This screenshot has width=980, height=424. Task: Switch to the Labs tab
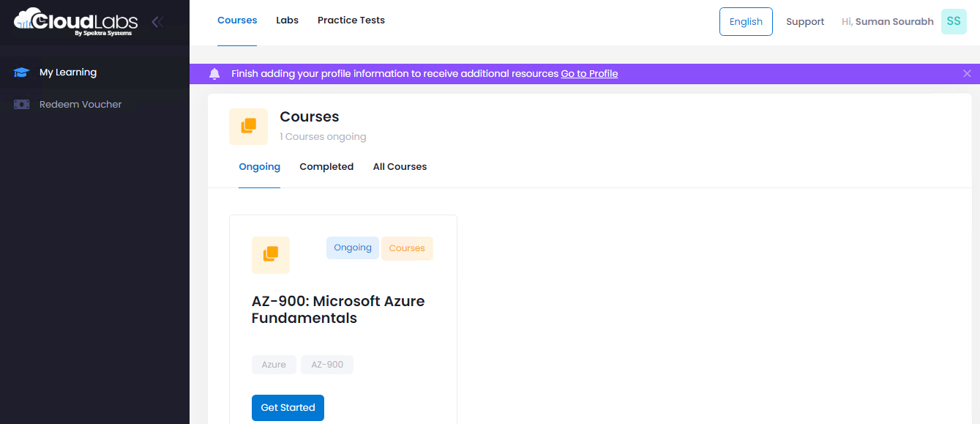point(287,21)
